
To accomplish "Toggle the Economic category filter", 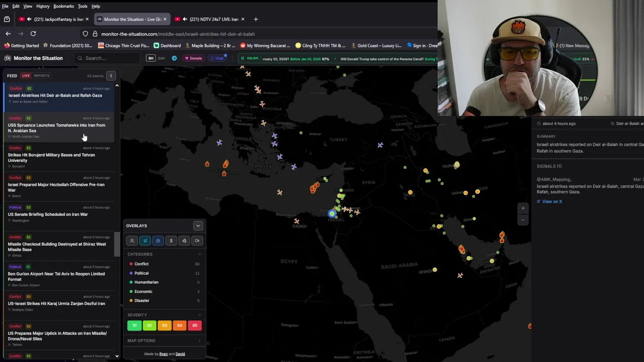I will pos(164,292).
